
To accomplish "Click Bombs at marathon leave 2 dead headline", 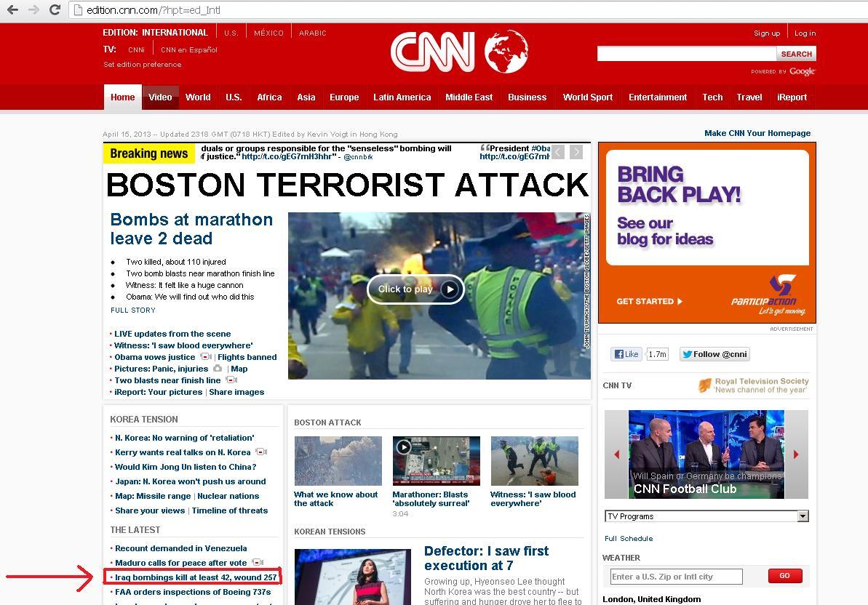I will (191, 229).
